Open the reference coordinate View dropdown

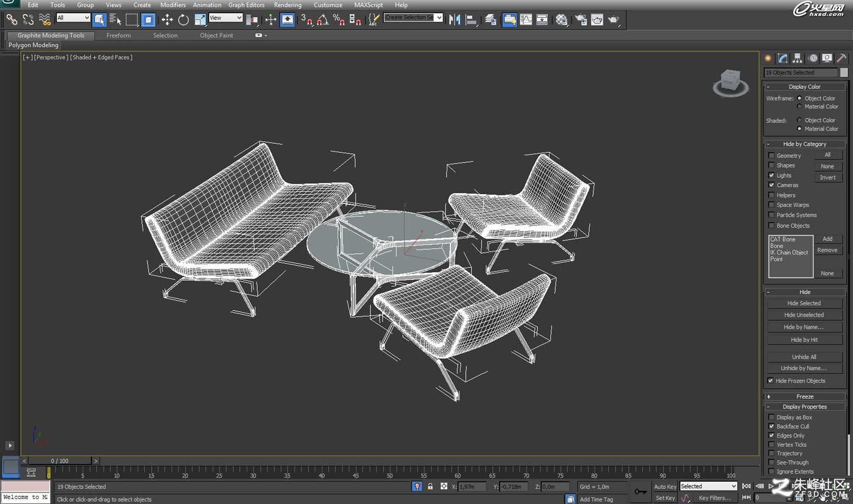click(225, 18)
